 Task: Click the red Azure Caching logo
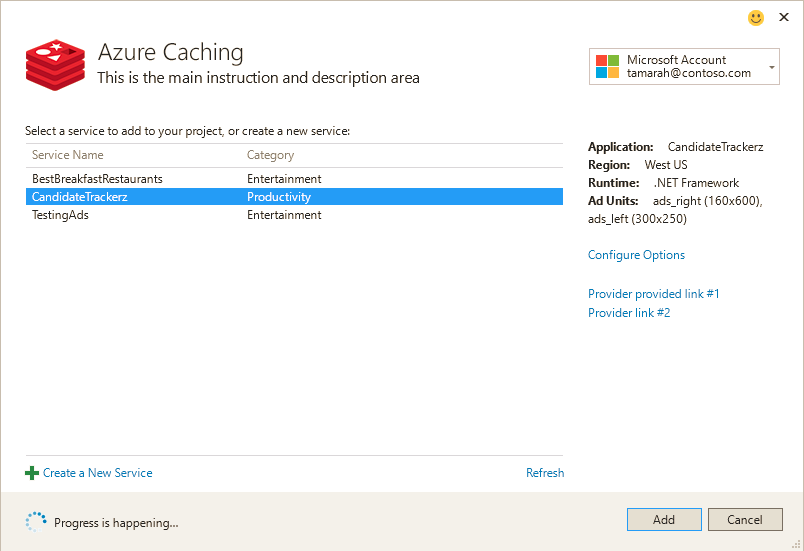click(55, 65)
